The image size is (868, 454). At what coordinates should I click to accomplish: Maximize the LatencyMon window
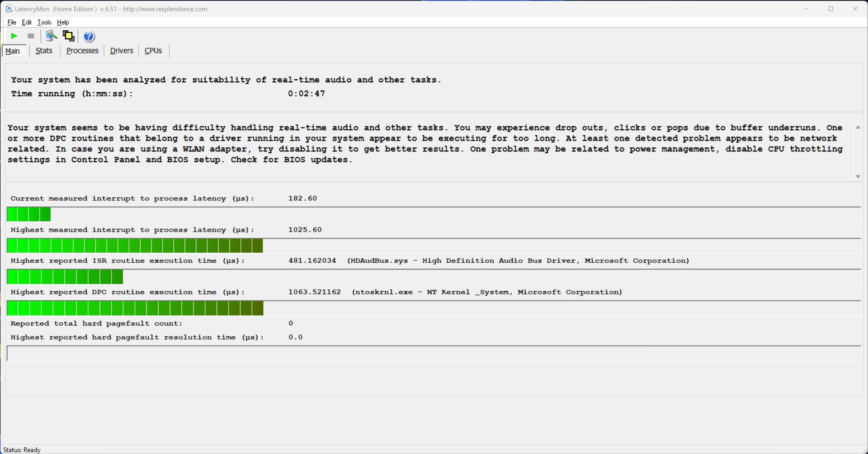[x=830, y=9]
